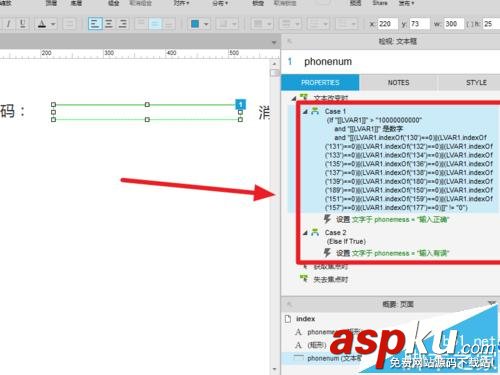
Task: Click the canvas scrollbar down arrow
Action: coord(274,369)
